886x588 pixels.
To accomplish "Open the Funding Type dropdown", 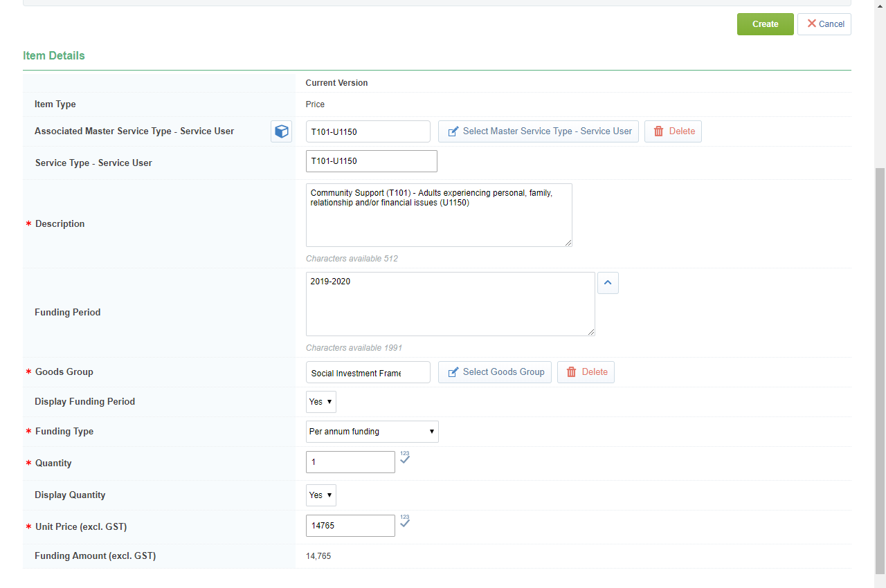I will coord(372,432).
